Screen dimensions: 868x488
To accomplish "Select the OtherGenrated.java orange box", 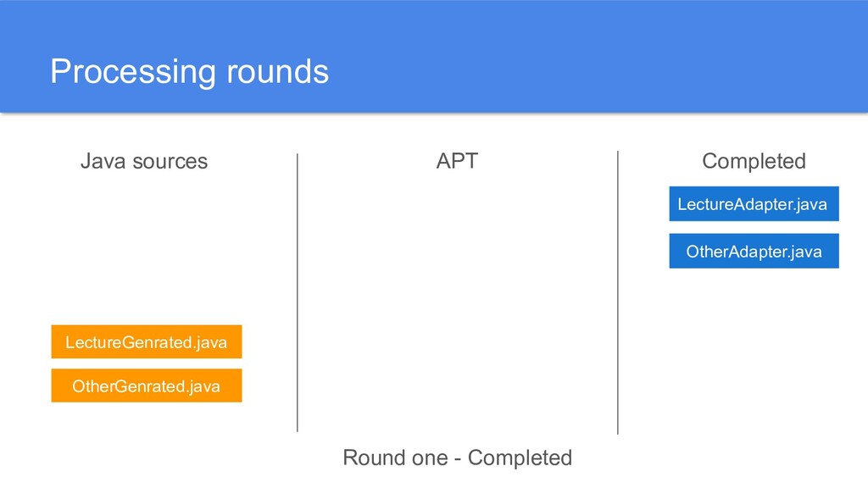I will (x=146, y=386).
